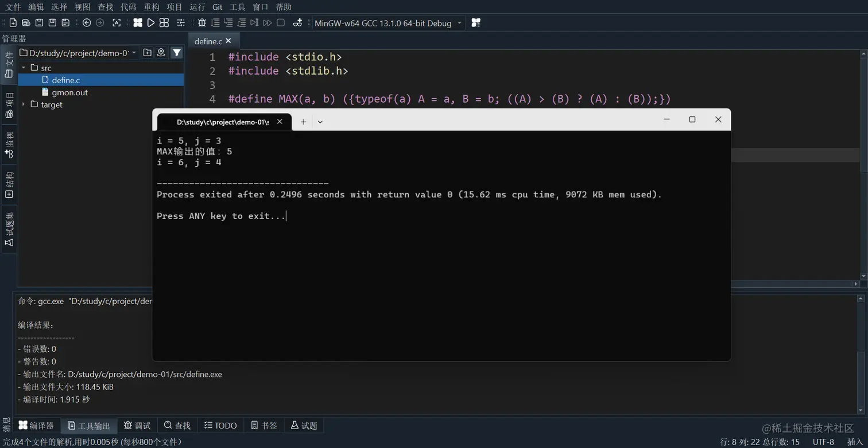The height and width of the screenshot is (448, 868).
Task: Open the 工具 menu
Action: click(x=238, y=7)
